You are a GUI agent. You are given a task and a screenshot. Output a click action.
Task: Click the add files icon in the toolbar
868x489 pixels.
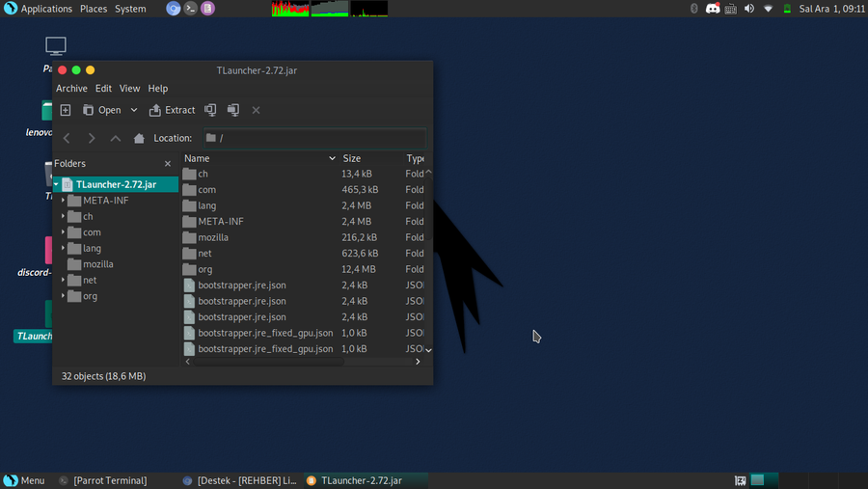point(210,110)
